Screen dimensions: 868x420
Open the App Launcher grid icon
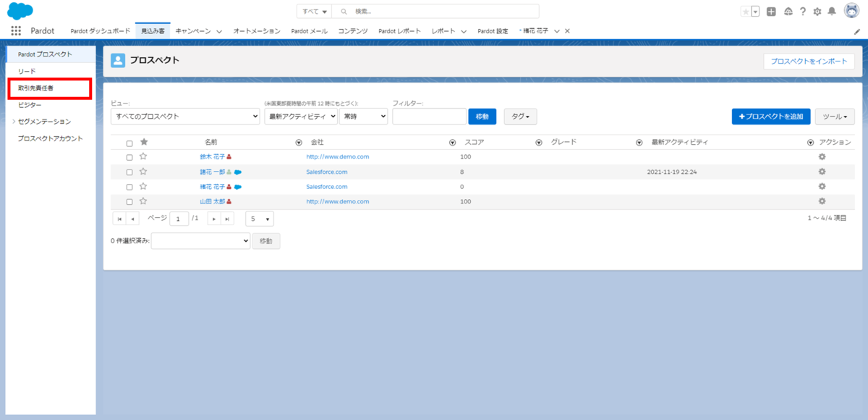point(16,30)
